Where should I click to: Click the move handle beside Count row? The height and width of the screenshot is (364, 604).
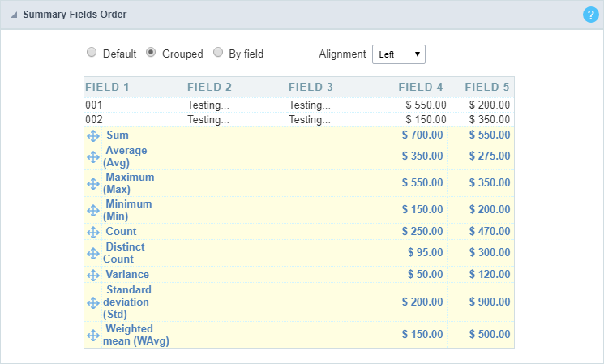click(93, 232)
